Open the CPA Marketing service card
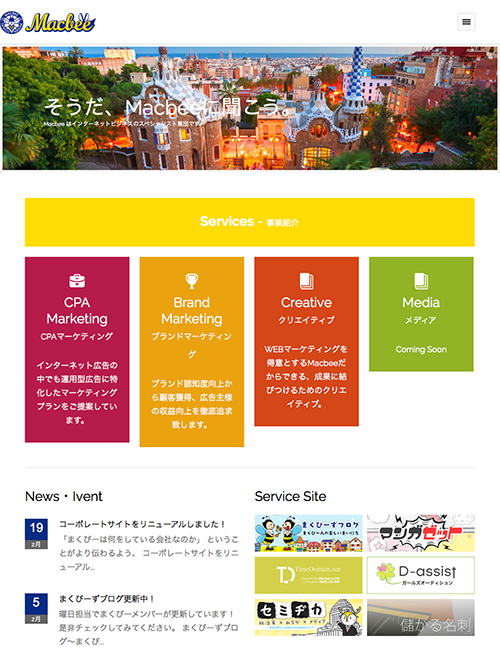 pyautogui.click(x=77, y=350)
